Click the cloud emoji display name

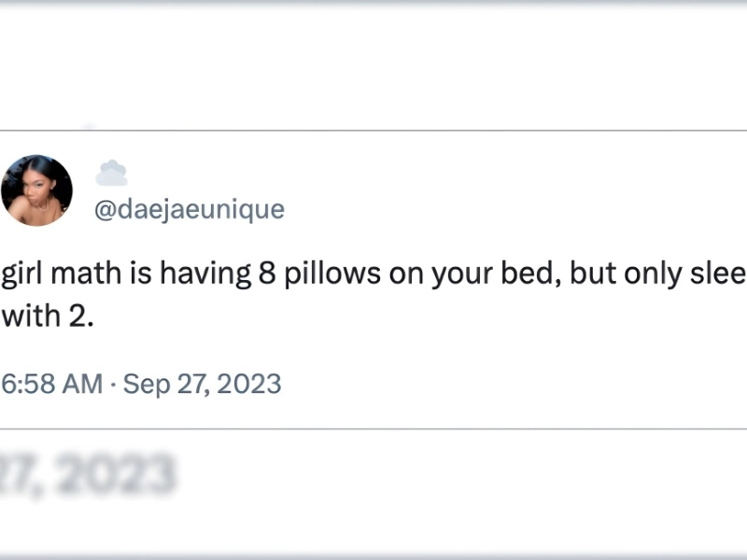pyautogui.click(x=112, y=173)
